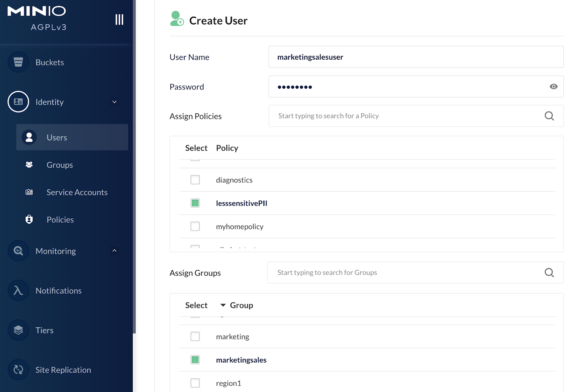
Task: Click the Monitoring magnifier icon
Action: pos(18,251)
